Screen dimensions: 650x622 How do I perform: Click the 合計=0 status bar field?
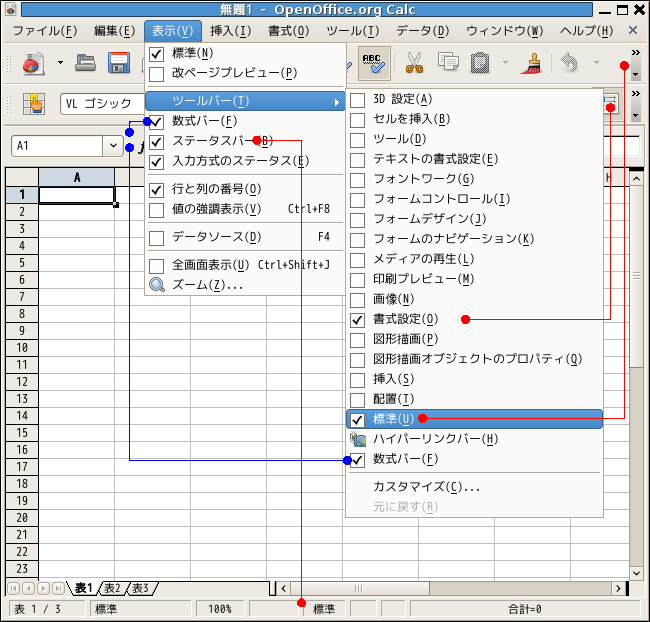(525, 609)
